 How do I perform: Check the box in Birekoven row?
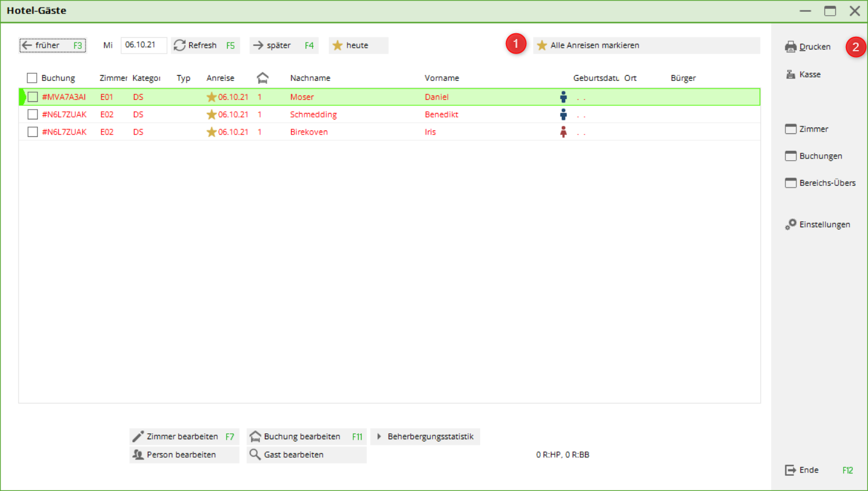tap(33, 132)
